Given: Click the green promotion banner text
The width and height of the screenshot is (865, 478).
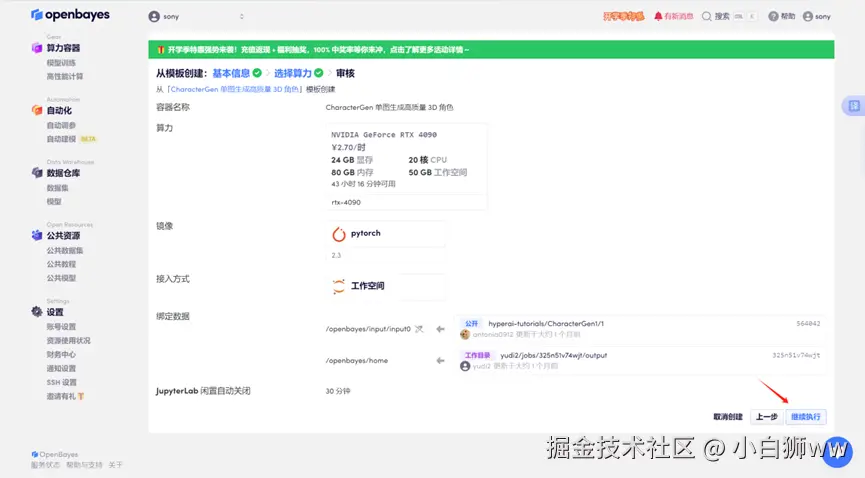Looking at the screenshot, I should 318,50.
